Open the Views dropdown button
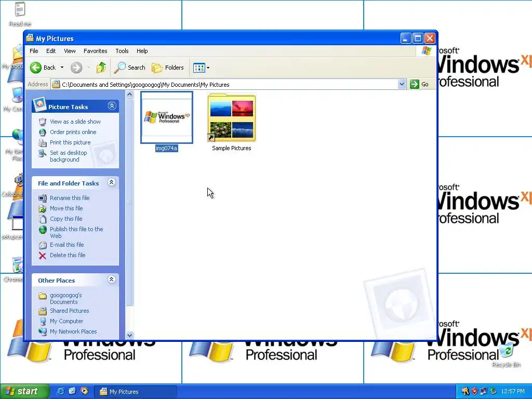The image size is (532, 399). tap(201, 68)
